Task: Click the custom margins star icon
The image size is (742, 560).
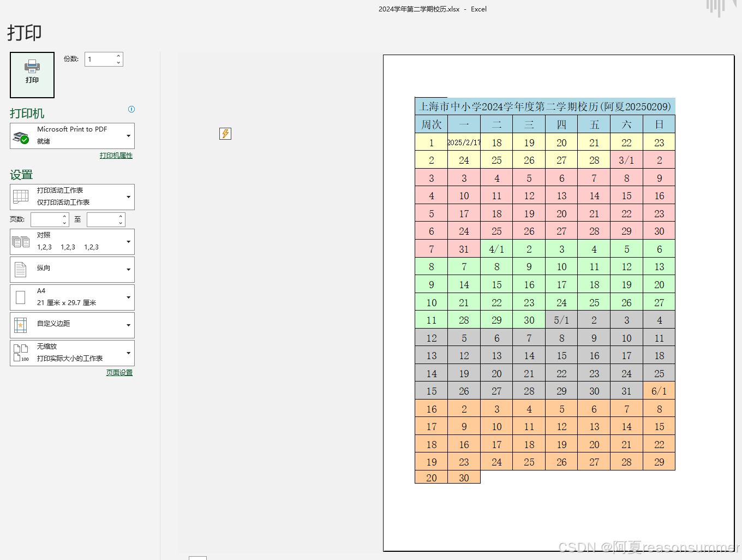Action: coord(21,325)
